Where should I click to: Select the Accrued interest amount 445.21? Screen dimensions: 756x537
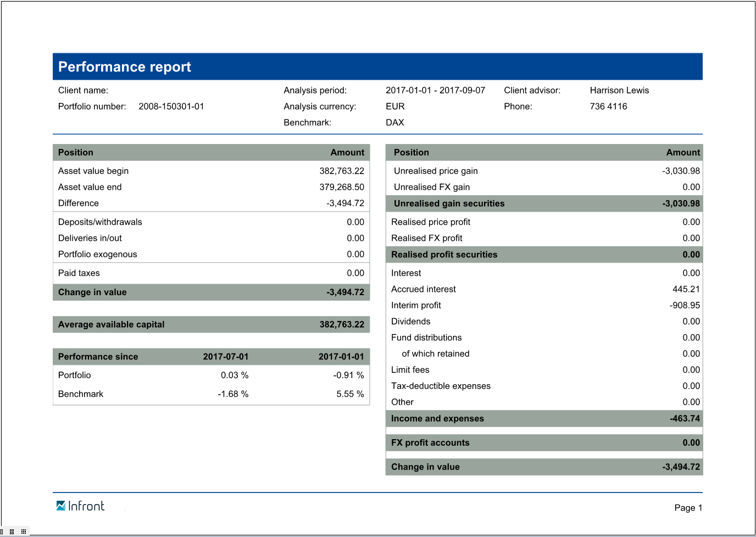(x=686, y=289)
